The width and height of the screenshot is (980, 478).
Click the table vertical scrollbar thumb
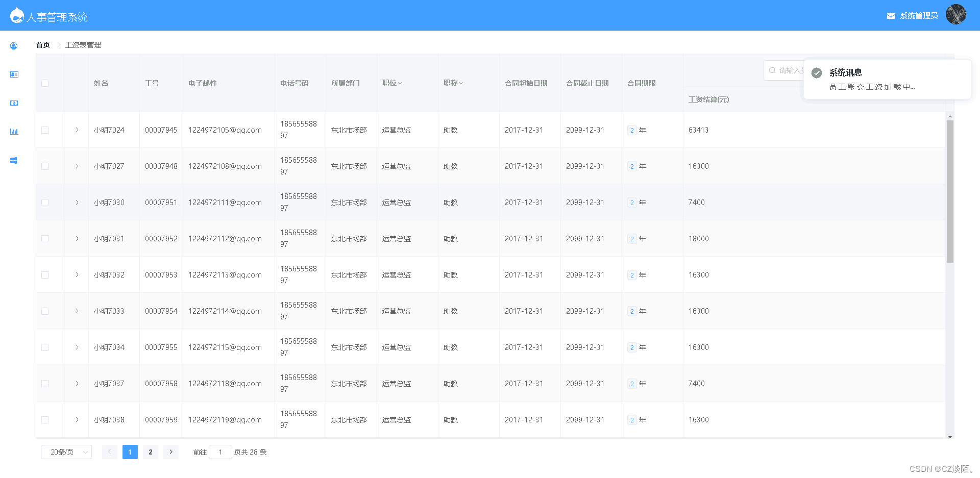(950, 191)
